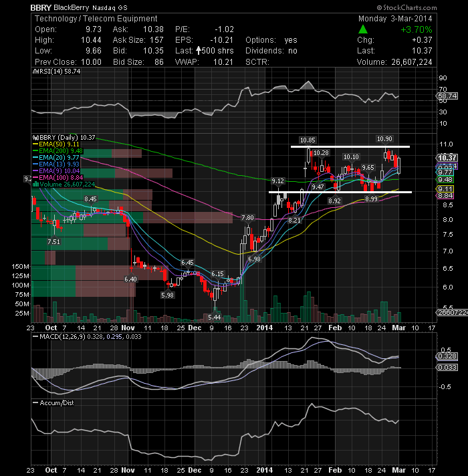Image resolution: width=468 pixels, height=476 pixels.
Task: Click the 5.98 price annotation
Action: click(x=168, y=295)
